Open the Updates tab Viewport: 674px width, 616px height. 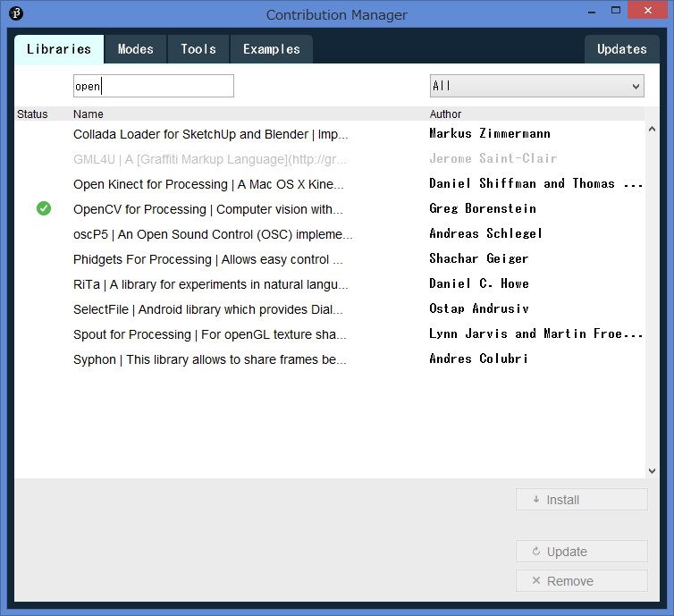(621, 49)
